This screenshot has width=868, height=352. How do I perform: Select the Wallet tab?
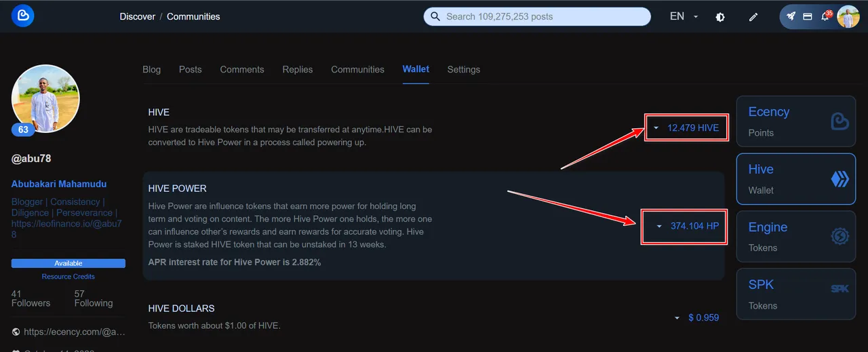tap(416, 69)
